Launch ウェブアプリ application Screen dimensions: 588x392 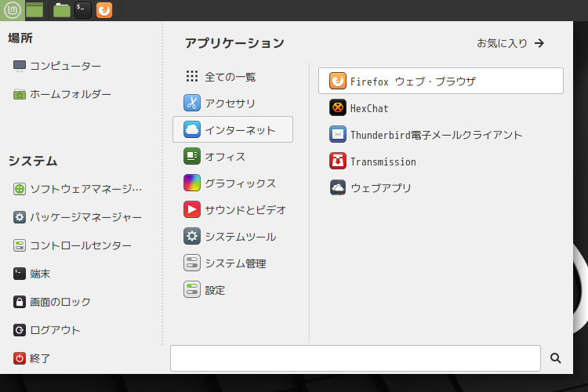click(x=441, y=188)
